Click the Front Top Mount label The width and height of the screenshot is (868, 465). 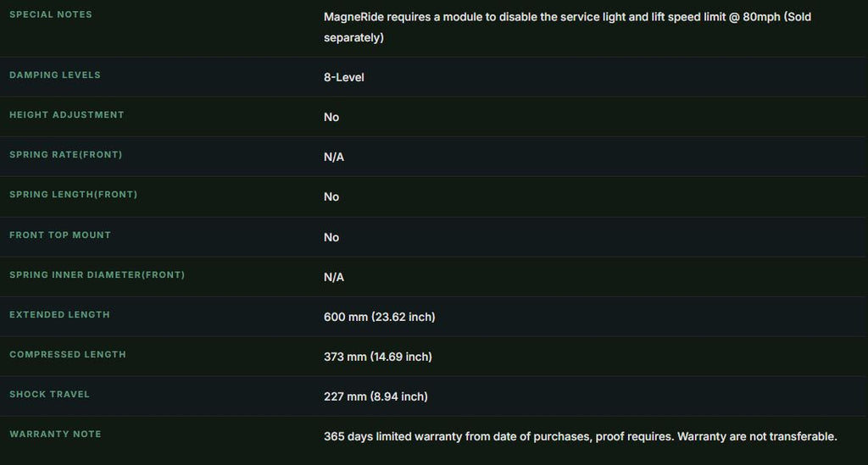(x=60, y=235)
